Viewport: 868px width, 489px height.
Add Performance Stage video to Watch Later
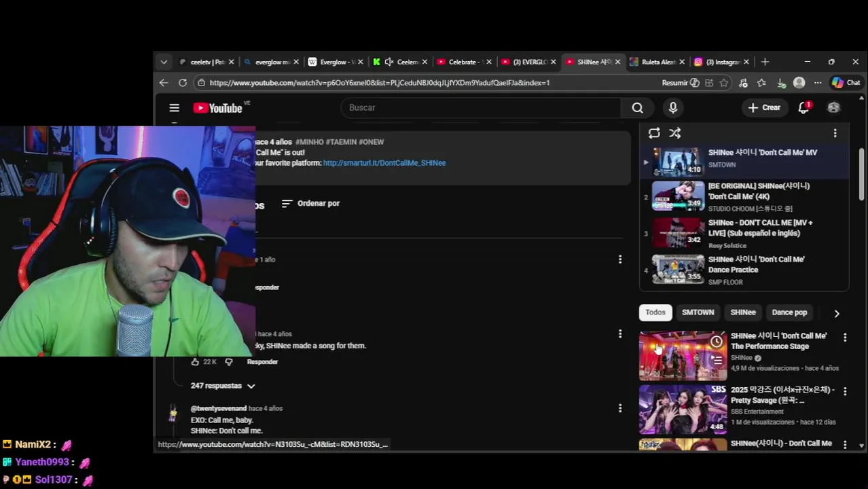(717, 342)
